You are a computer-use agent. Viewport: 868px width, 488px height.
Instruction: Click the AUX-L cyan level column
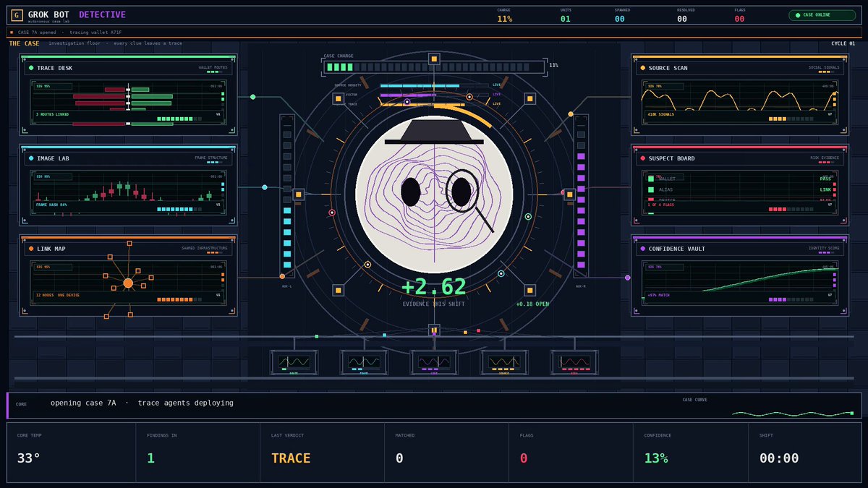(x=287, y=197)
